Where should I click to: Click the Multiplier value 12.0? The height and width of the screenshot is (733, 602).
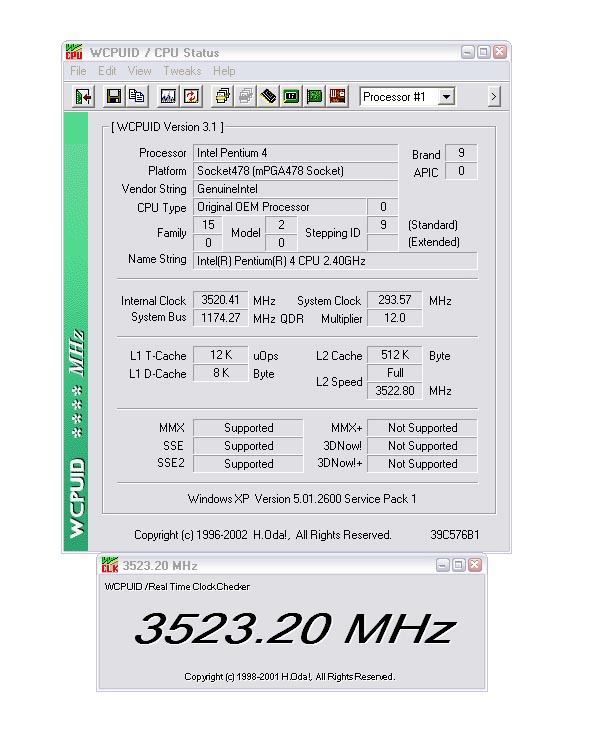pyautogui.click(x=394, y=318)
